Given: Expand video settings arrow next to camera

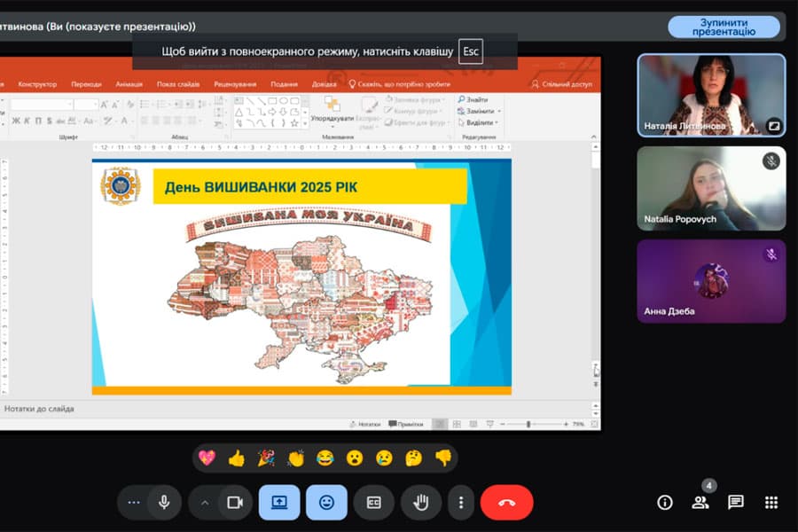Looking at the screenshot, I should pos(205,502).
